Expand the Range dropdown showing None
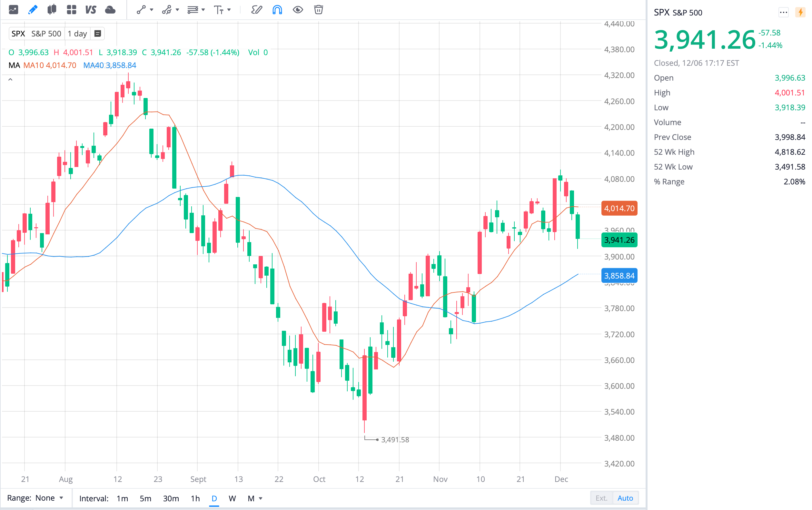Viewport: 812px width, 510px height. pyautogui.click(x=49, y=498)
